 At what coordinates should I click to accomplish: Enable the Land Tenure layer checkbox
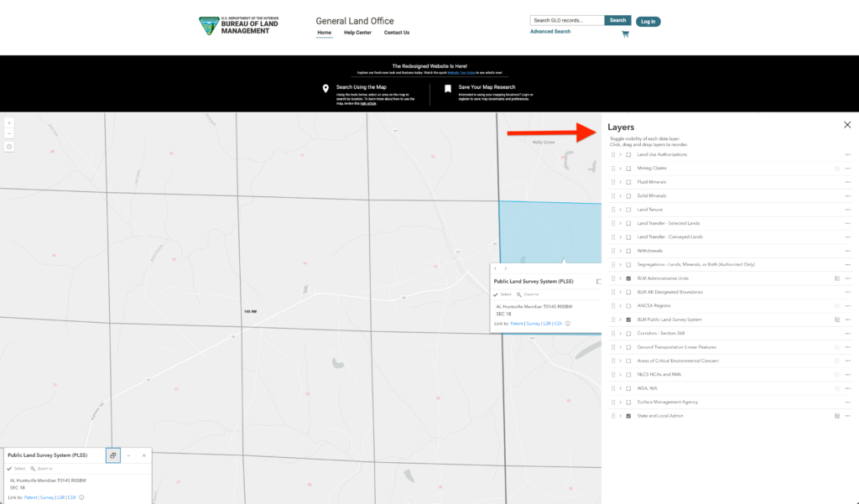click(628, 210)
